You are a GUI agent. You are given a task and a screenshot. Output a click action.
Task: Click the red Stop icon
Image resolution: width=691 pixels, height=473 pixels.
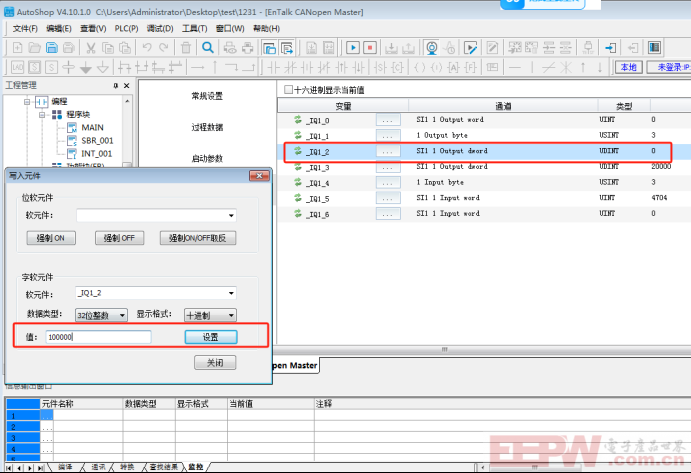point(370,48)
